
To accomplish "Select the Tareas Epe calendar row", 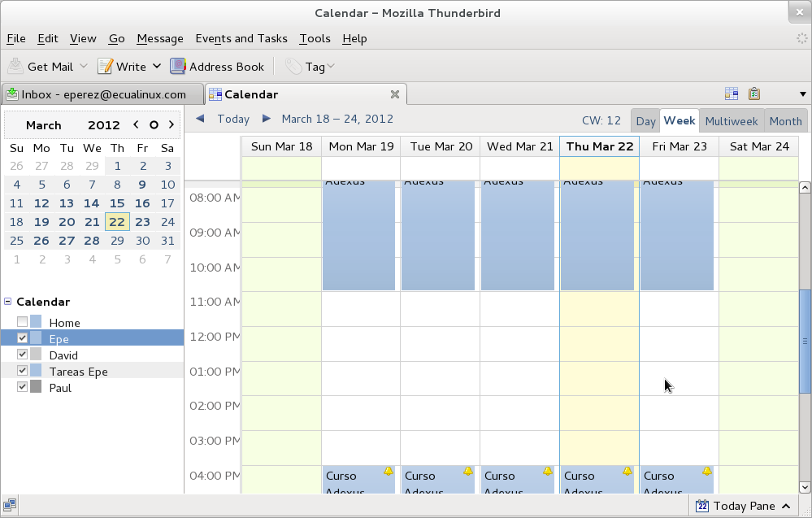I will pos(92,370).
